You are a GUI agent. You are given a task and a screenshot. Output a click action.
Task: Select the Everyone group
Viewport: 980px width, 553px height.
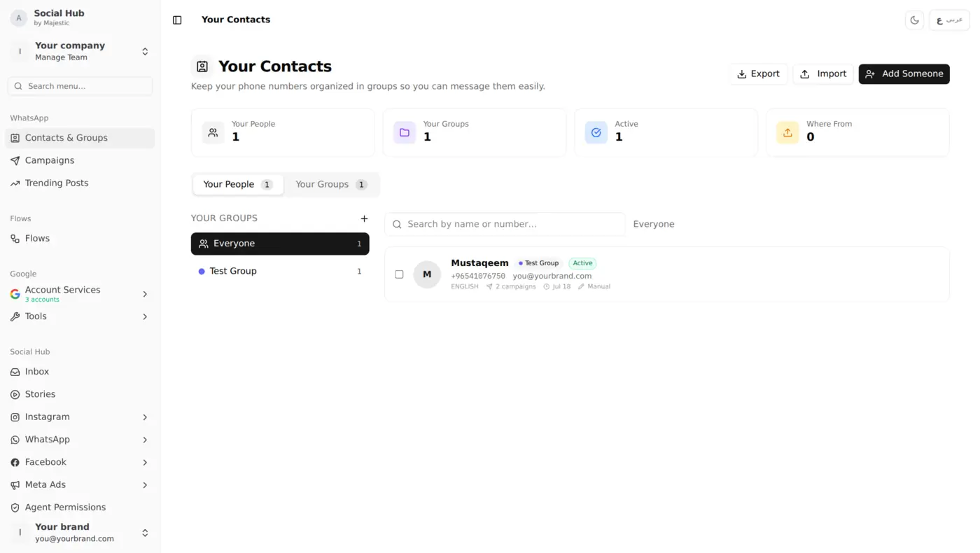point(280,244)
